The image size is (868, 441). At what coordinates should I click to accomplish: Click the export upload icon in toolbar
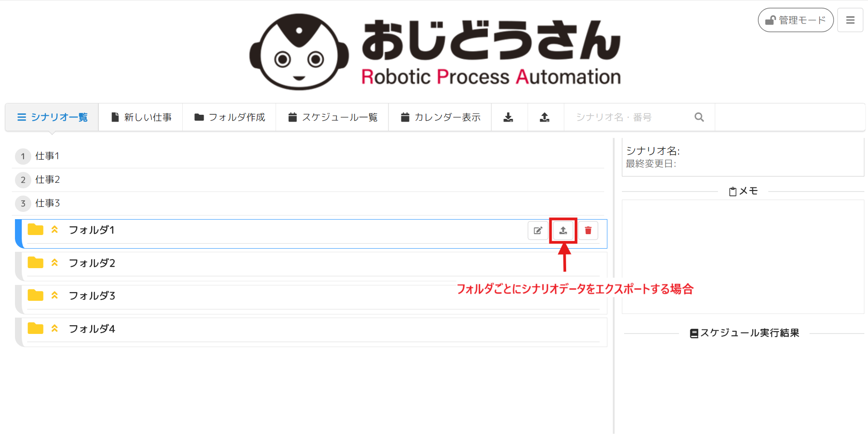(x=545, y=117)
